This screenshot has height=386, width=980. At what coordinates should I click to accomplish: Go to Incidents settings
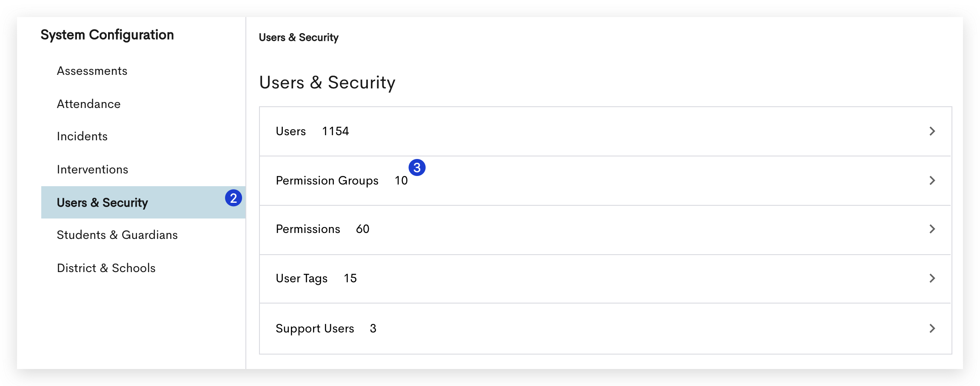[x=82, y=136]
